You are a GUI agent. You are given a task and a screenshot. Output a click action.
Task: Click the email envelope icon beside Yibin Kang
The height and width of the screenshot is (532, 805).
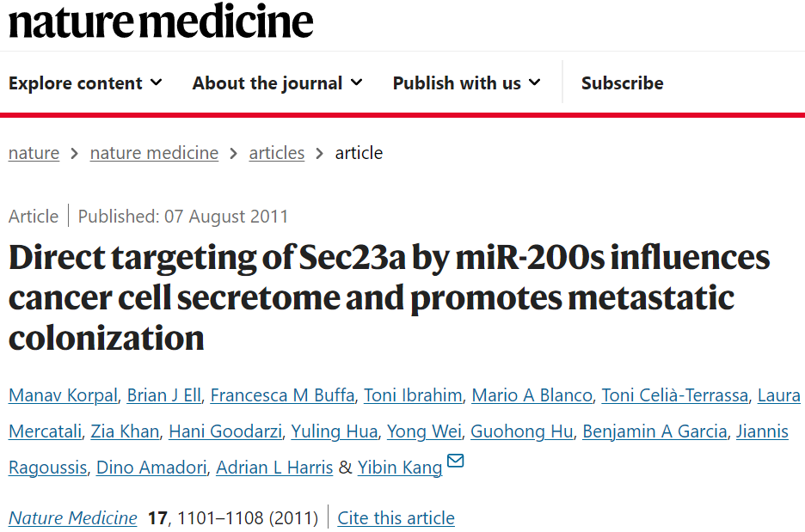pos(455,461)
